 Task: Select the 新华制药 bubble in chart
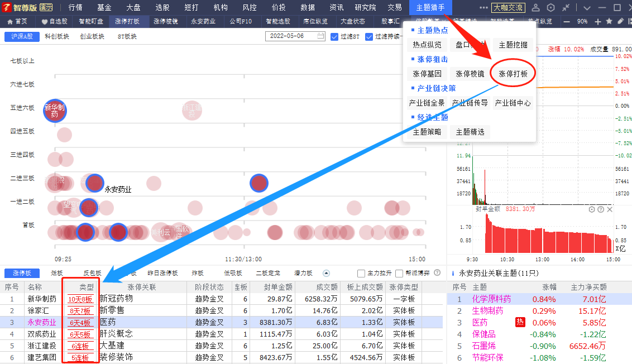(x=55, y=111)
